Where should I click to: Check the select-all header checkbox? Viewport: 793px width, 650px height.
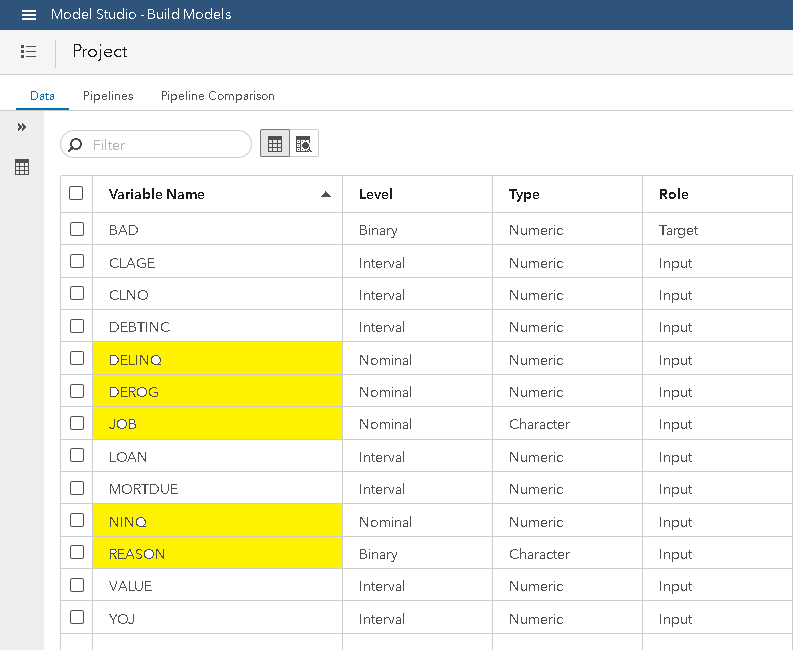pyautogui.click(x=77, y=194)
